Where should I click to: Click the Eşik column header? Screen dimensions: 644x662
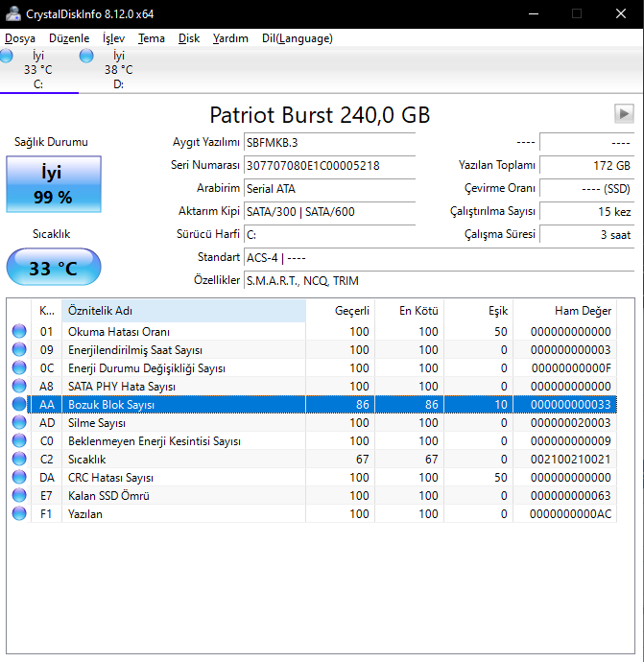pyautogui.click(x=479, y=311)
